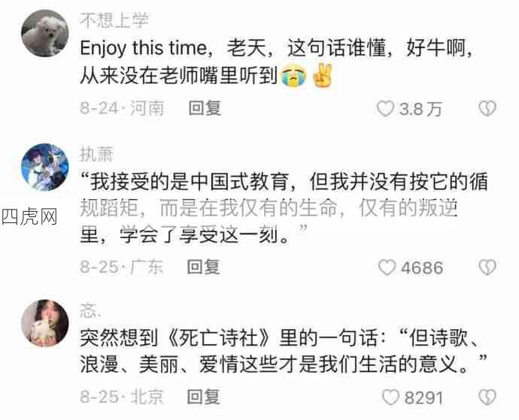Viewport: 519px width, 420px height.
Task: Select the 死亡诗社 comment text
Action: point(284,351)
